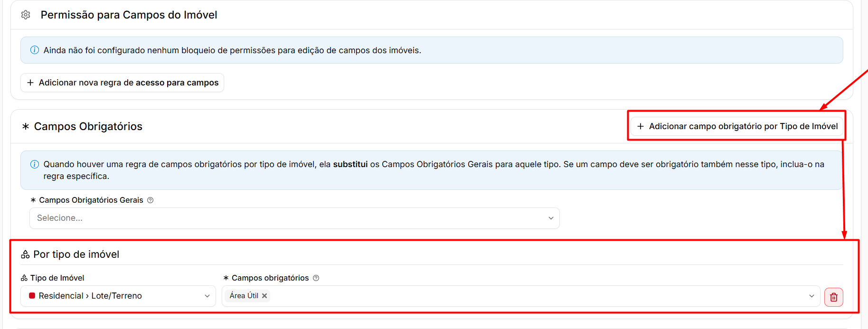This screenshot has width=868, height=329.
Task: Open the Campos Obrigatórios Gerais dropdown
Action: (x=294, y=218)
